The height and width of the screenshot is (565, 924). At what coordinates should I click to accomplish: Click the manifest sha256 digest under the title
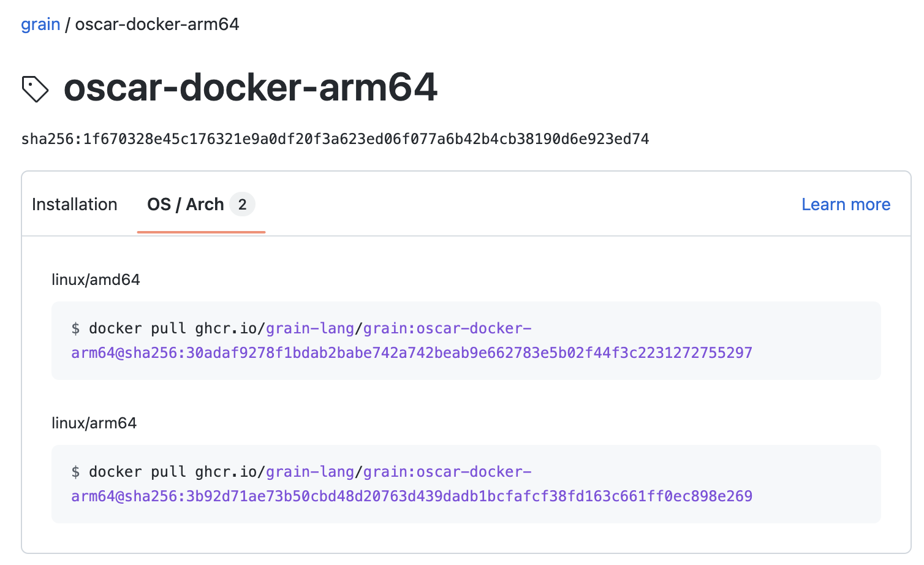pos(335,139)
